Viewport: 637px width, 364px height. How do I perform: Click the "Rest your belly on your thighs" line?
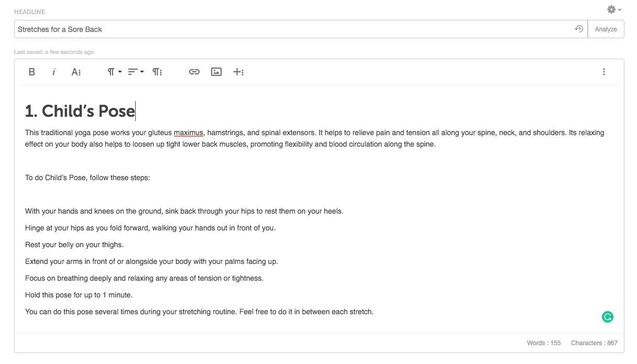tap(74, 245)
